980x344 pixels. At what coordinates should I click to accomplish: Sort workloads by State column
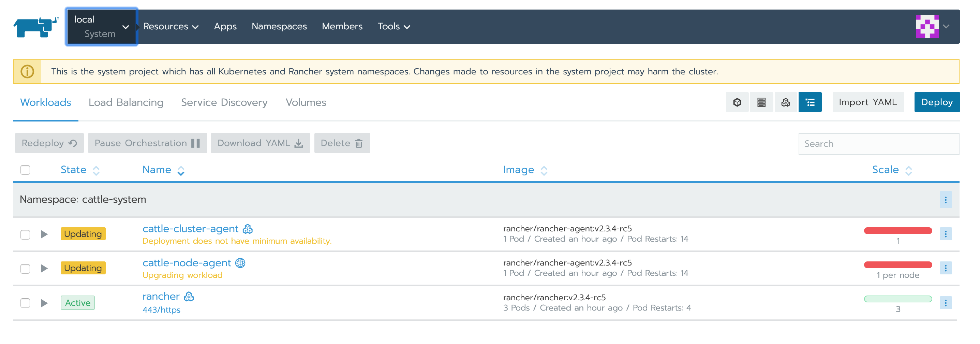coord(80,170)
